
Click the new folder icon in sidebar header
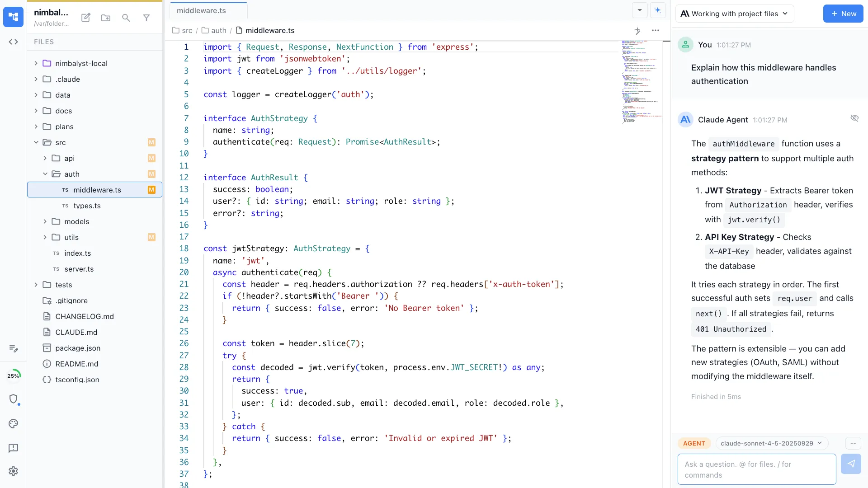(x=106, y=18)
